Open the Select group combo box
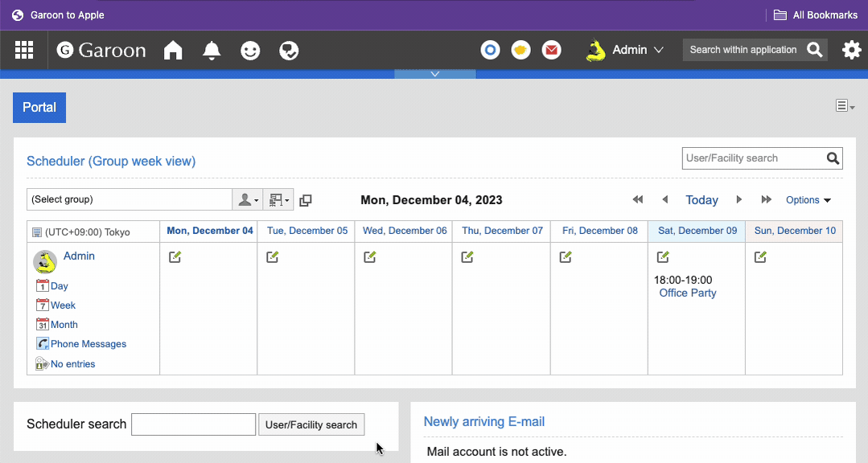The width and height of the screenshot is (868, 463). pyautogui.click(x=129, y=199)
